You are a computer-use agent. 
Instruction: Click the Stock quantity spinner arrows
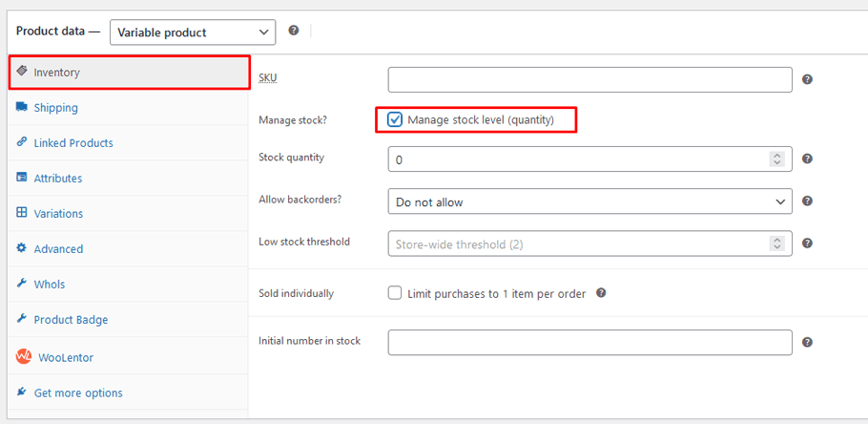(777, 159)
